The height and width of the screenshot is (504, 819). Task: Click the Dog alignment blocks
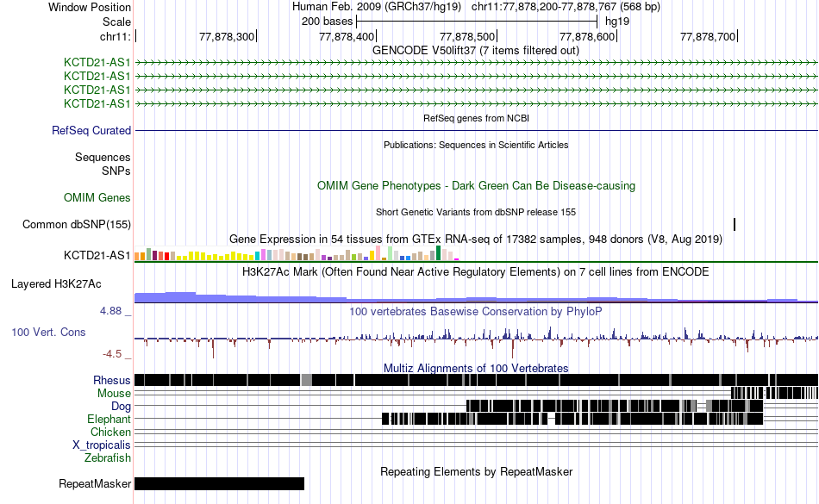pos(614,406)
